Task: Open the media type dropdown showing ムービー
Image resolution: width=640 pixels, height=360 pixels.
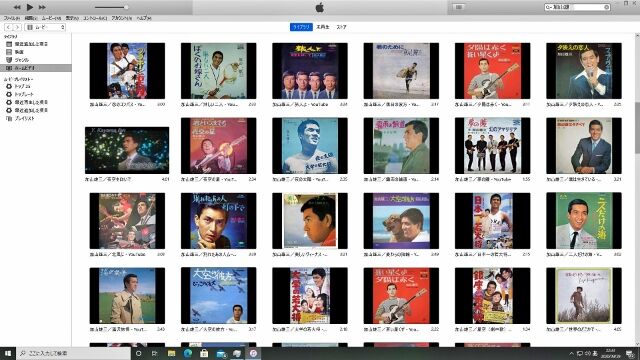Action: [x=45, y=27]
